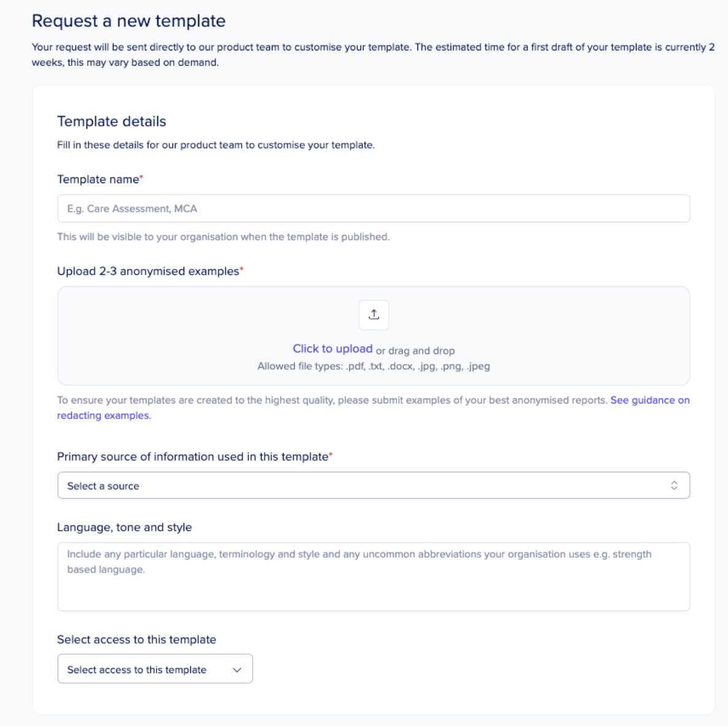Click the 'Template details' section heading

tap(112, 122)
